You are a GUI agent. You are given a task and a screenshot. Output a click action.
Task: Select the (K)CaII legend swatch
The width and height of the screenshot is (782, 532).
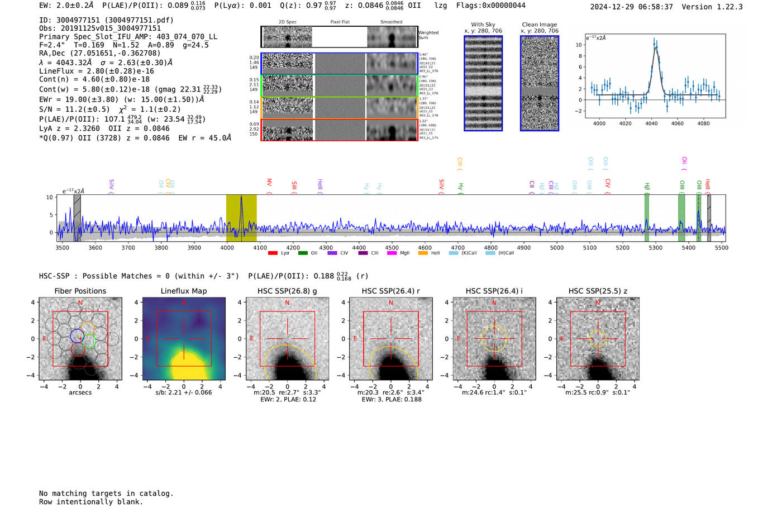(454, 253)
